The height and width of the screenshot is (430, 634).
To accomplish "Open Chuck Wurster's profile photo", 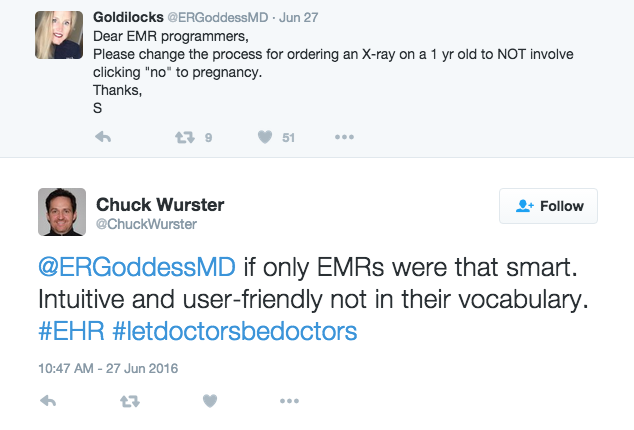I will coord(61,212).
